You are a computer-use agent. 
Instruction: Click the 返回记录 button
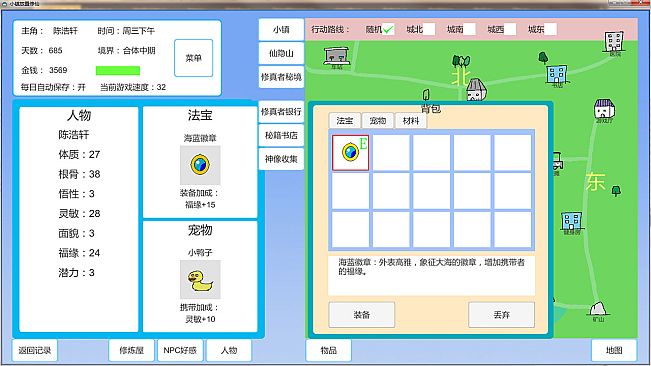pos(35,350)
